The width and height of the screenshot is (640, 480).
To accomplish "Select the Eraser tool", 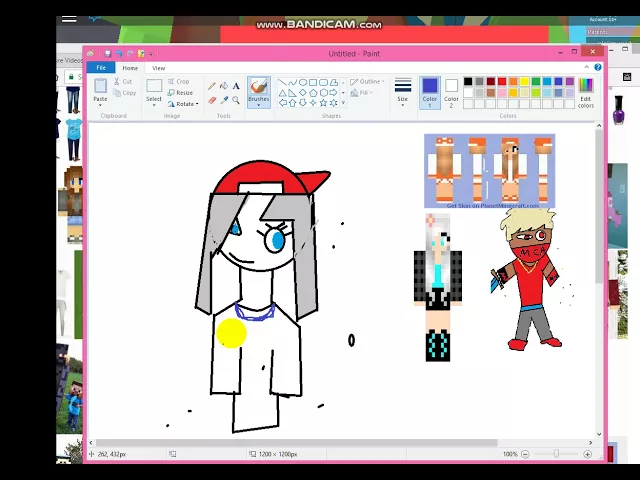I will [x=211, y=100].
